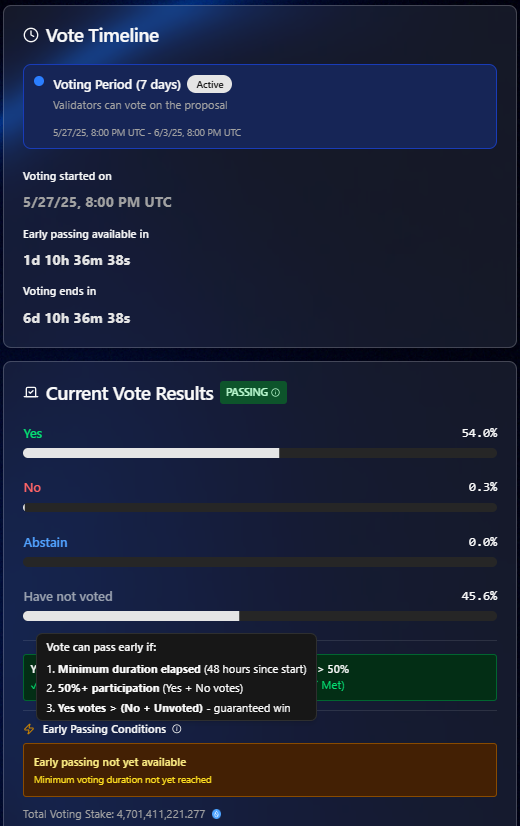Click the Early Passing Conditions heading

pos(104,729)
